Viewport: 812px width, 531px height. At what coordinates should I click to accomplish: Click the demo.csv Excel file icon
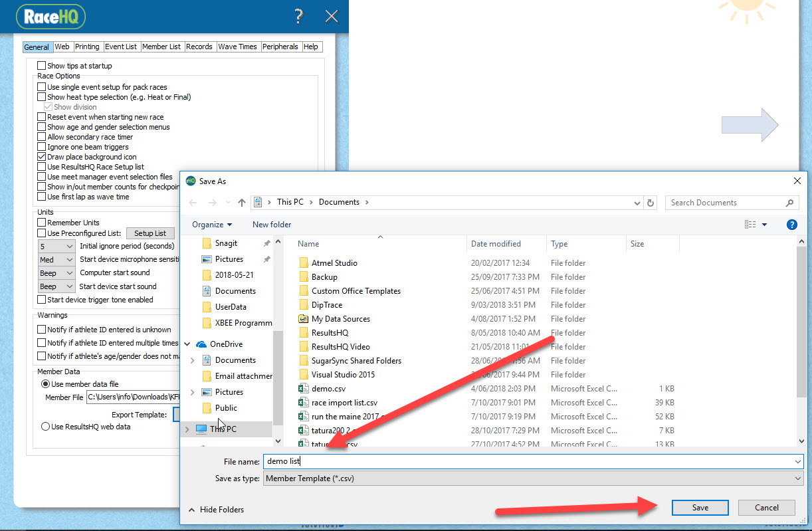[304, 389]
